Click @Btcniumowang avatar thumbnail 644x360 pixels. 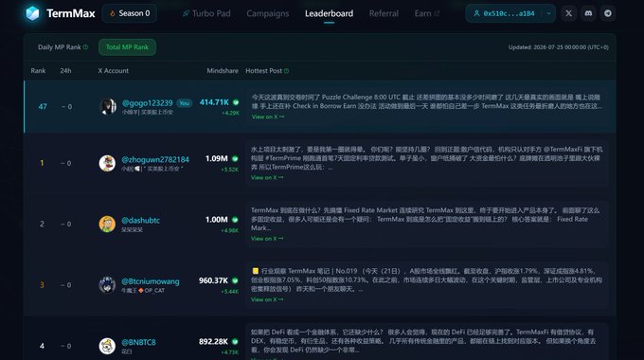pos(107,285)
